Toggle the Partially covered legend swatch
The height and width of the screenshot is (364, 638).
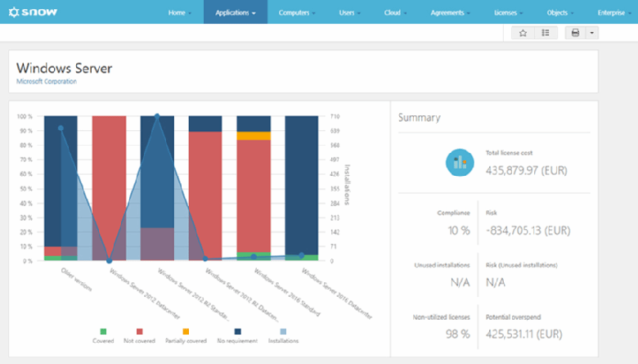coord(186,331)
